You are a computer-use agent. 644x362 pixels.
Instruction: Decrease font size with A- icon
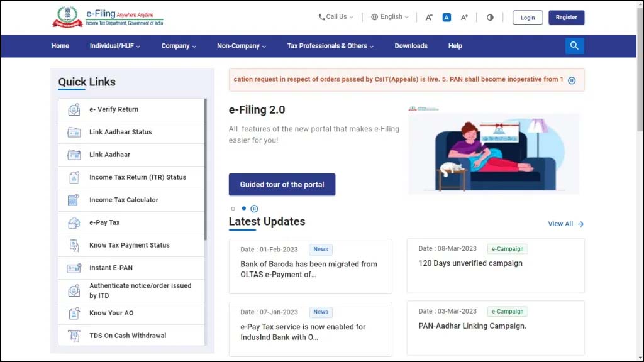(x=429, y=18)
